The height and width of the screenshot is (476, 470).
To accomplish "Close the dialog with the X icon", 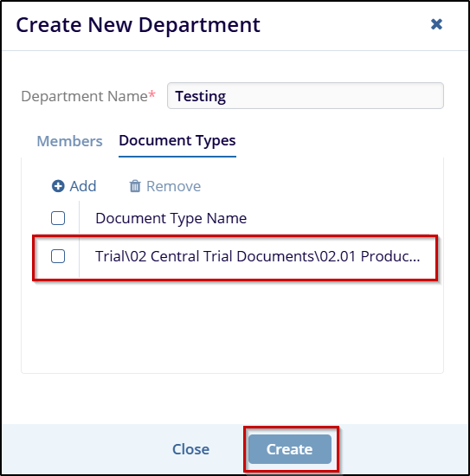I will tap(436, 24).
